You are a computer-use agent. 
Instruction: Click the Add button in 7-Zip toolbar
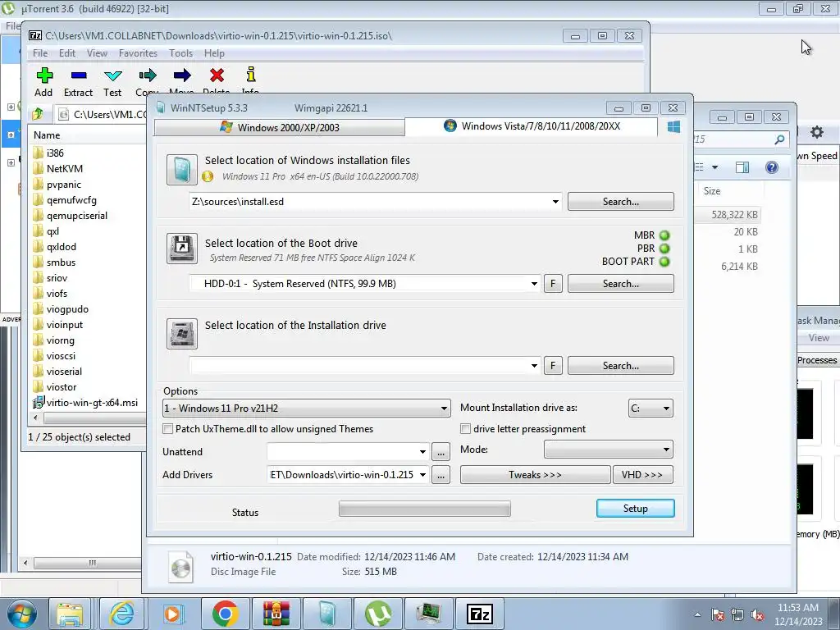[x=44, y=82]
